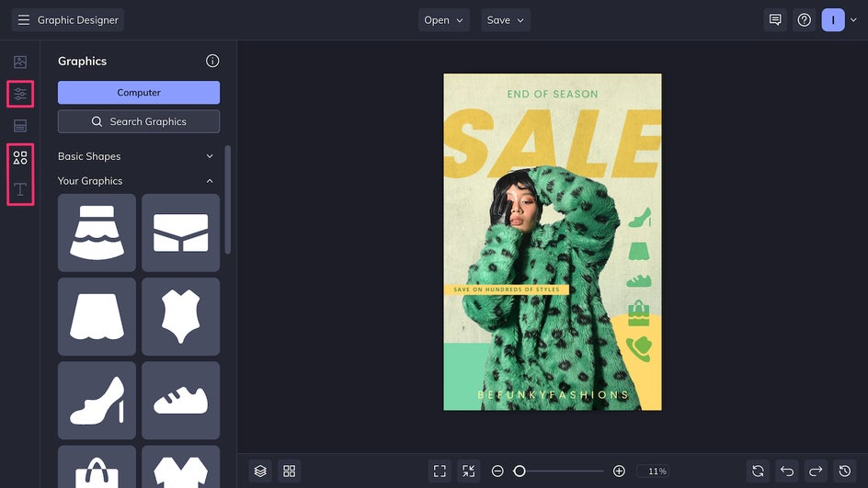This screenshot has width=868, height=488.
Task: Open the Save dropdown menu
Action: (x=505, y=20)
